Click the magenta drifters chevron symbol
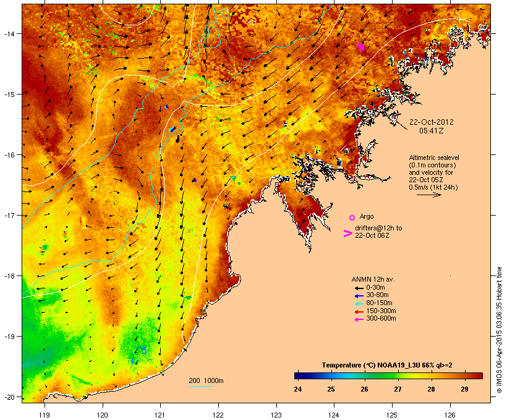 pos(347,233)
